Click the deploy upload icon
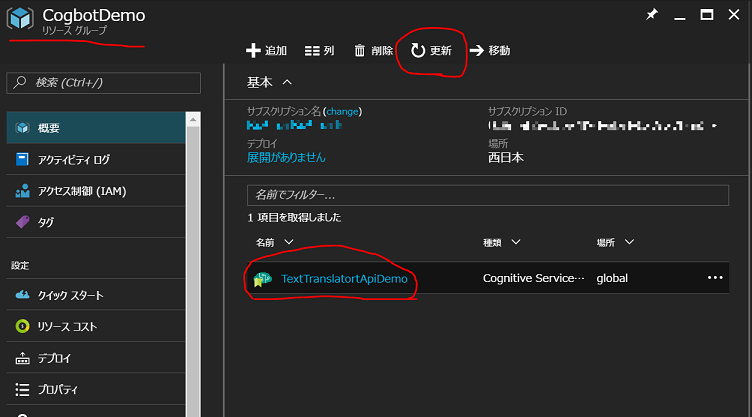The image size is (752, 417). point(23,358)
